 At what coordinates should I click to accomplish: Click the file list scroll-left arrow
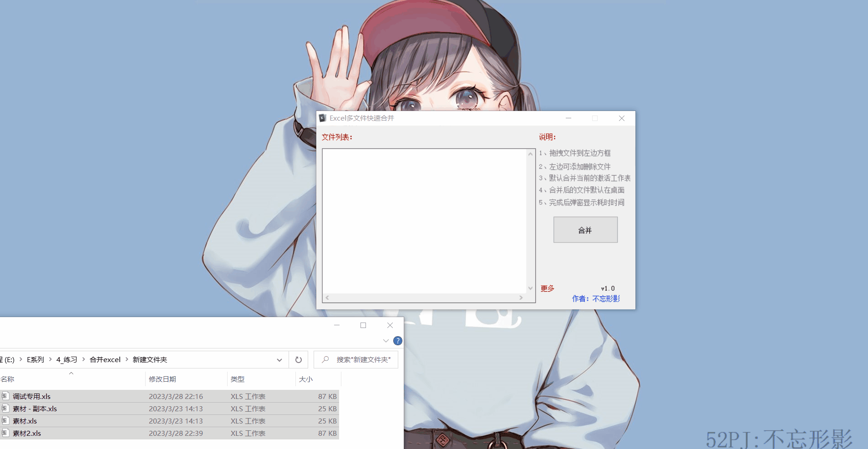point(327,298)
